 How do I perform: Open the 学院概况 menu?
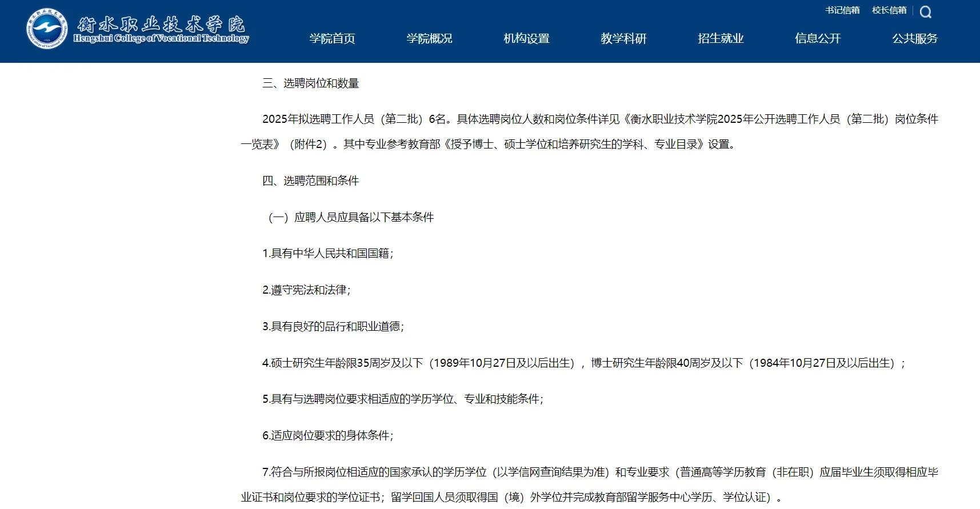429,38
